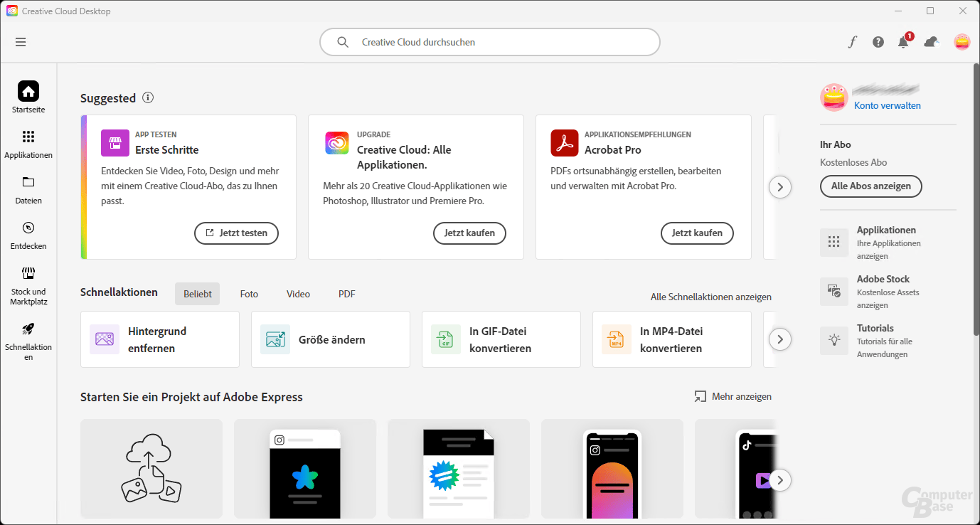Open the TikTok video template thumbnail
Screen dimensions: 980x525
pos(735,468)
